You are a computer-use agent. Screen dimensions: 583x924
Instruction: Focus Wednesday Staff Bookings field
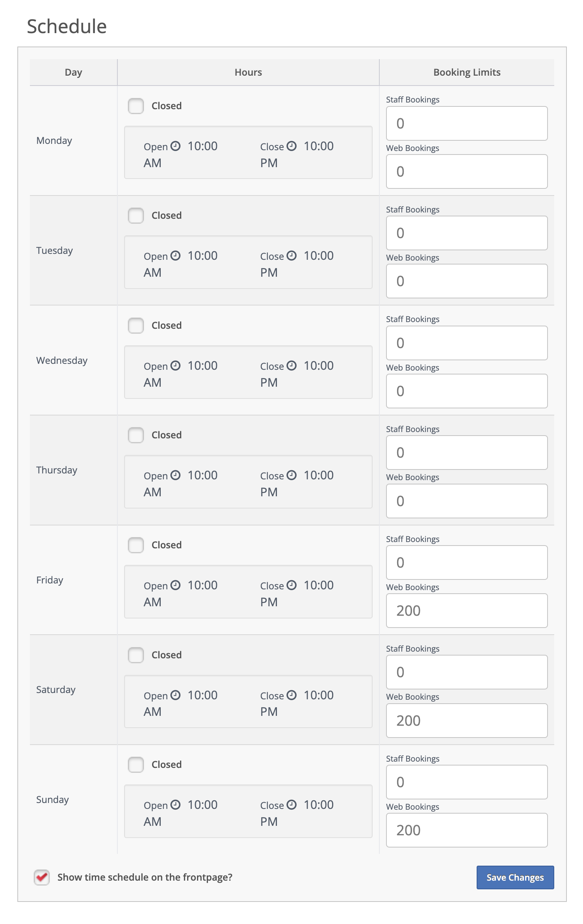(467, 343)
